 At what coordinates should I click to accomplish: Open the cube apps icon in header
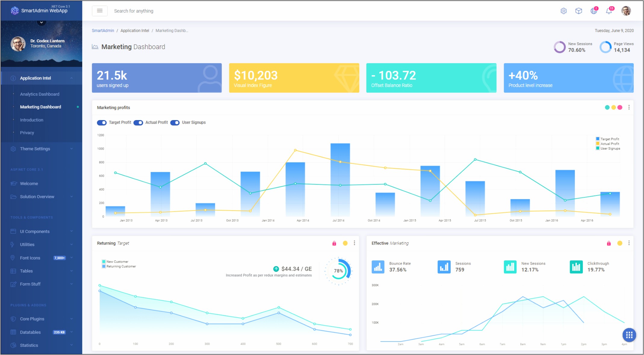578,11
